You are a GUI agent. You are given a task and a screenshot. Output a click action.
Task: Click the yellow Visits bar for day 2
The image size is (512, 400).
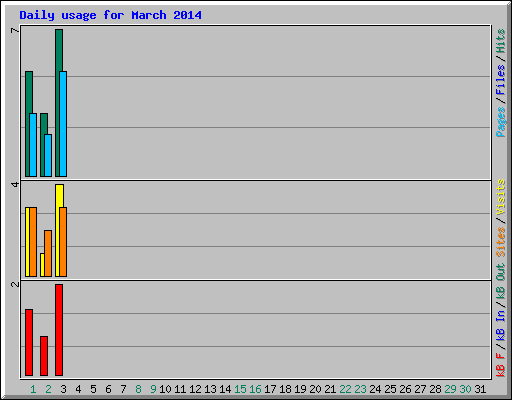tap(42, 265)
